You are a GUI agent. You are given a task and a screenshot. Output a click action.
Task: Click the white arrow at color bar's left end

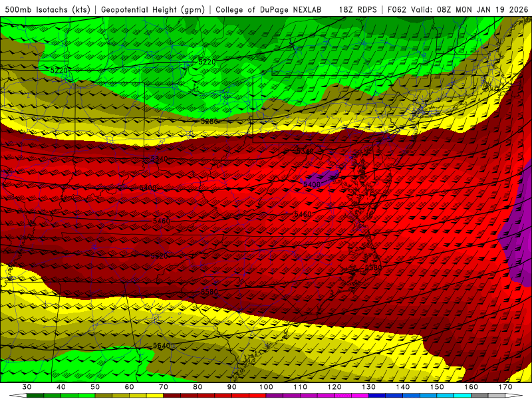point(19,396)
